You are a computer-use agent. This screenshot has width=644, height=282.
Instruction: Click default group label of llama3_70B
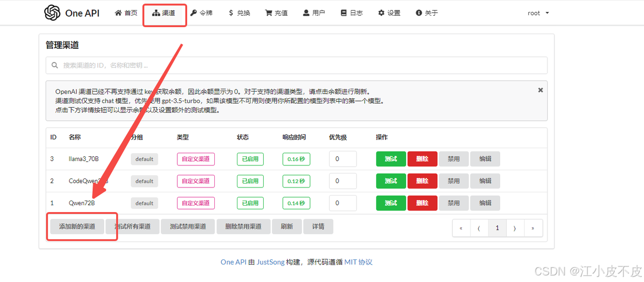(x=144, y=159)
